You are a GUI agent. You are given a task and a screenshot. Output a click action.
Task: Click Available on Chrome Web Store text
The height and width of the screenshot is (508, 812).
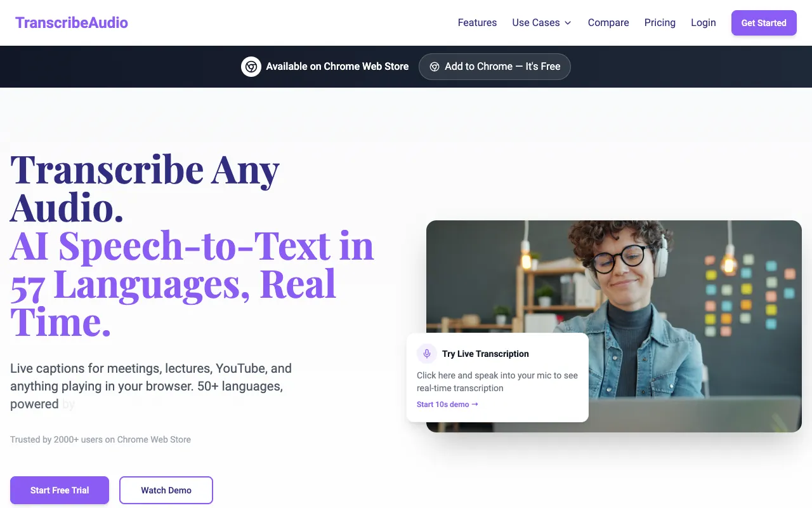(337, 67)
